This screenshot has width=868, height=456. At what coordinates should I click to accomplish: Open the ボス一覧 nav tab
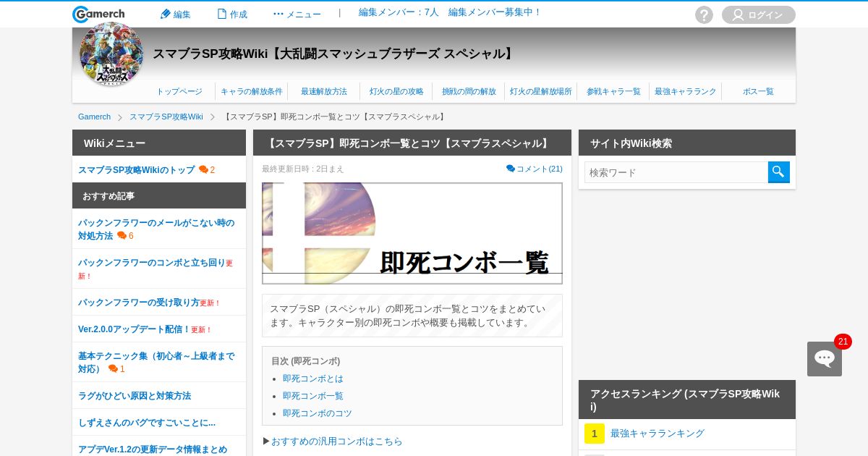[758, 91]
